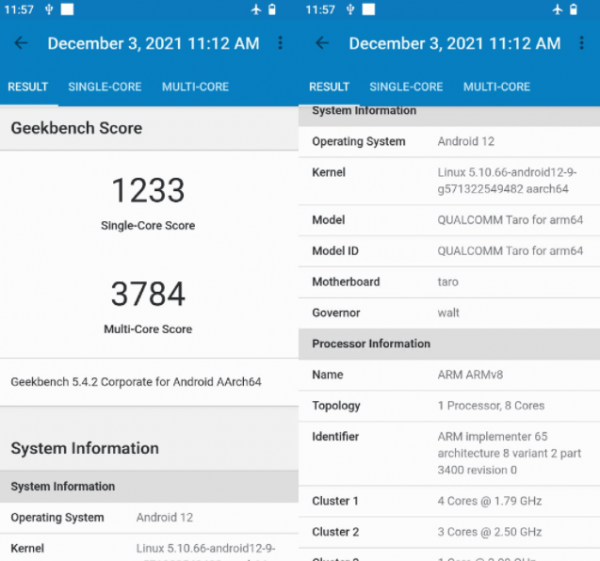
Task: Switch to MULTI-CORE tab on the left screen
Action: [195, 87]
